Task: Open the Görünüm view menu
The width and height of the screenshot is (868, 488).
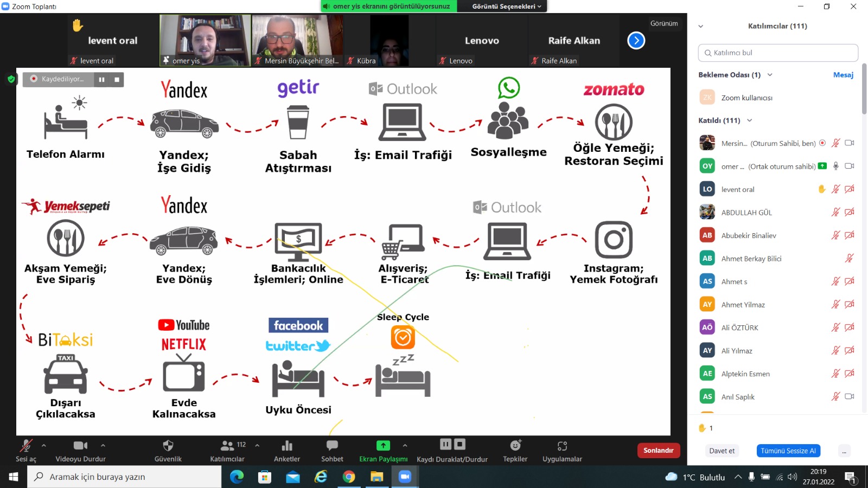Action: click(x=664, y=23)
